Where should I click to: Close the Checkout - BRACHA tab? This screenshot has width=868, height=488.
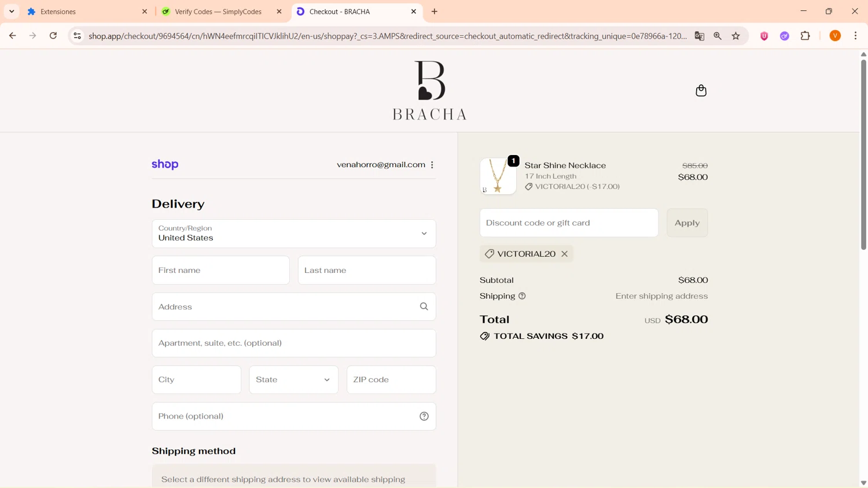414,12
